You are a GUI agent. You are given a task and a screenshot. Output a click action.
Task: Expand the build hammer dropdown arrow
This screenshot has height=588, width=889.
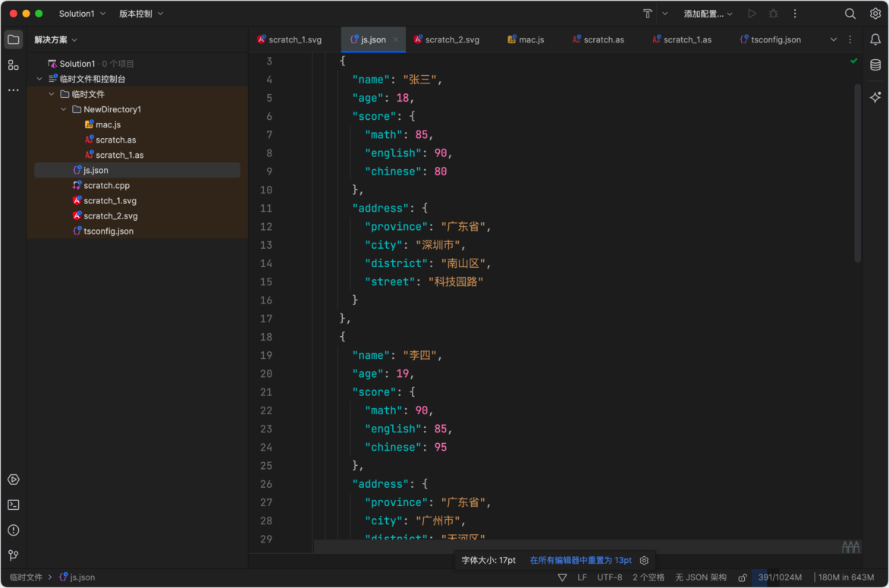click(665, 14)
